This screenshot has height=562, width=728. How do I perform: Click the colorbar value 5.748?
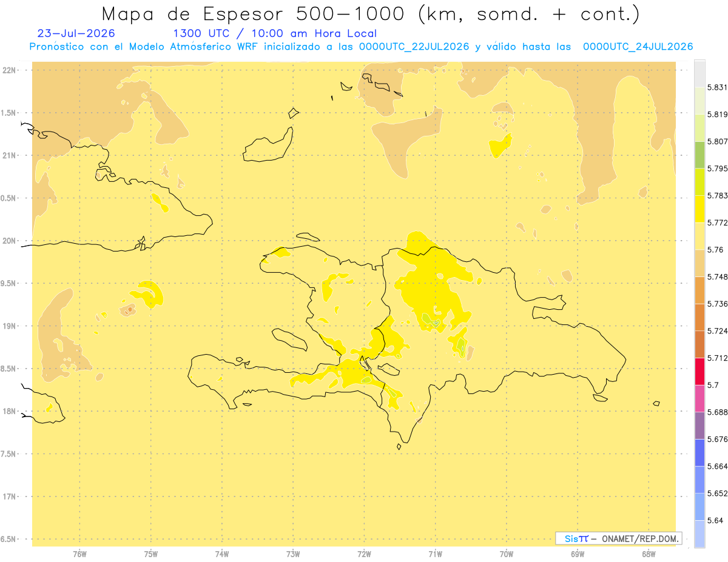point(718,277)
